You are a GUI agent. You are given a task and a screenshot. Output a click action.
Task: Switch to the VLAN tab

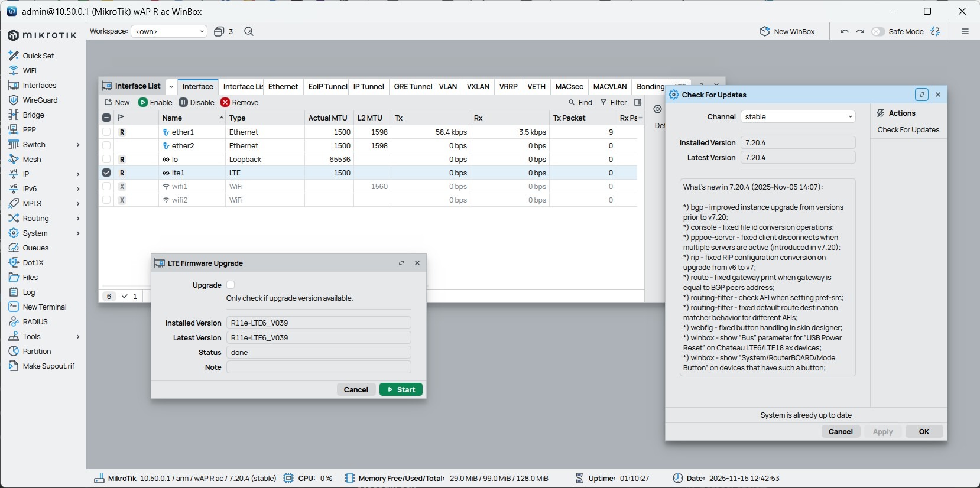coord(448,86)
